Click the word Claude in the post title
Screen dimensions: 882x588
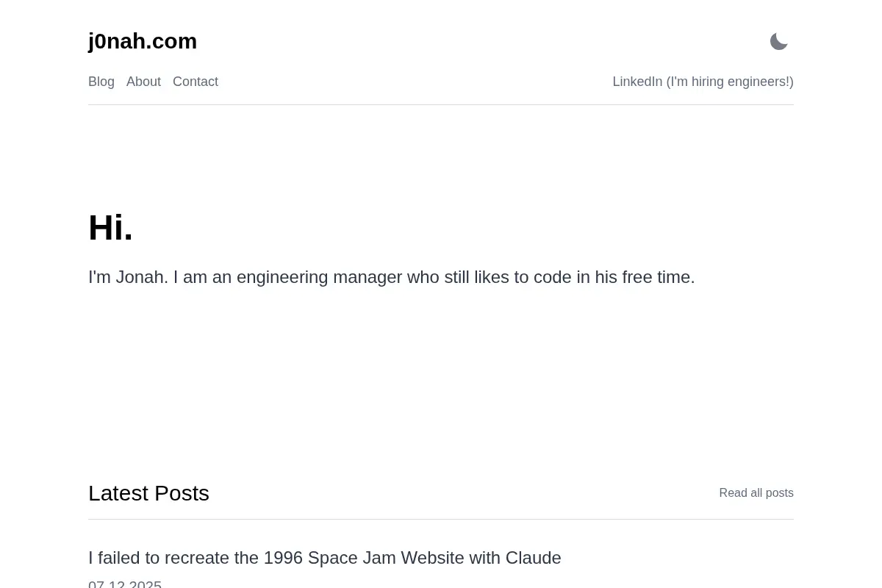[x=533, y=558]
